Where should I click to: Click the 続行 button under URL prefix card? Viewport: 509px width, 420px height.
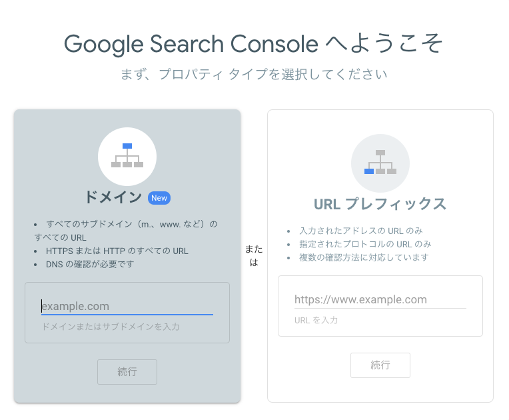[x=380, y=365]
